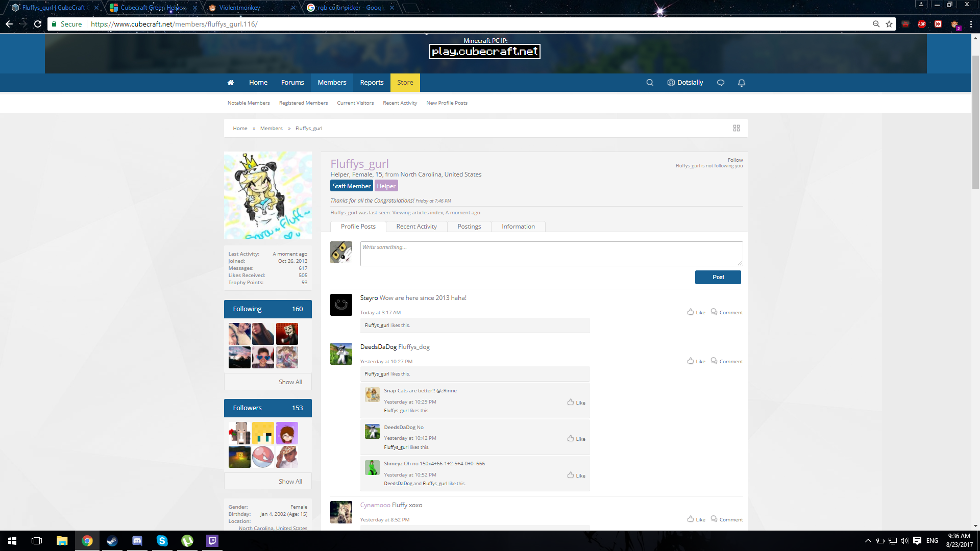Click the browser address bar URL

point(174,24)
